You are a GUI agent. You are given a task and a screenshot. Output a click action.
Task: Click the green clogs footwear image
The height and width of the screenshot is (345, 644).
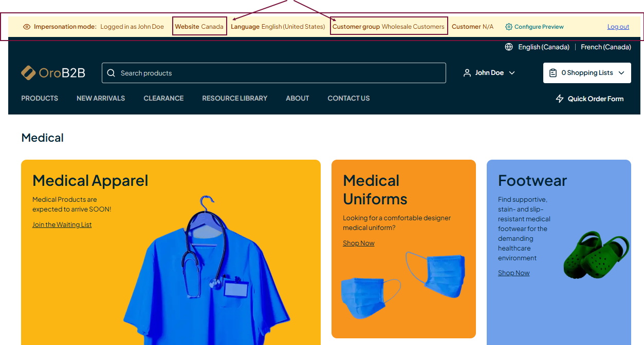596,255
